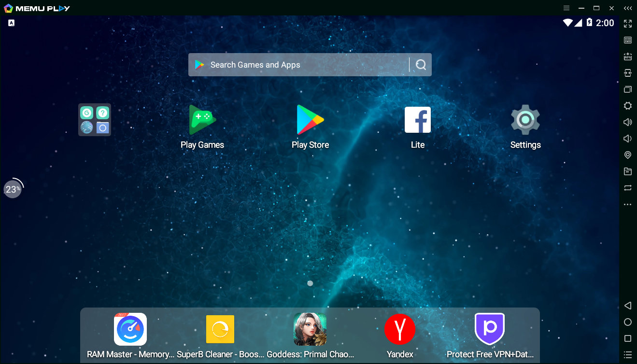
Task: Click the 23% memory boost bubble
Action: [x=13, y=189]
